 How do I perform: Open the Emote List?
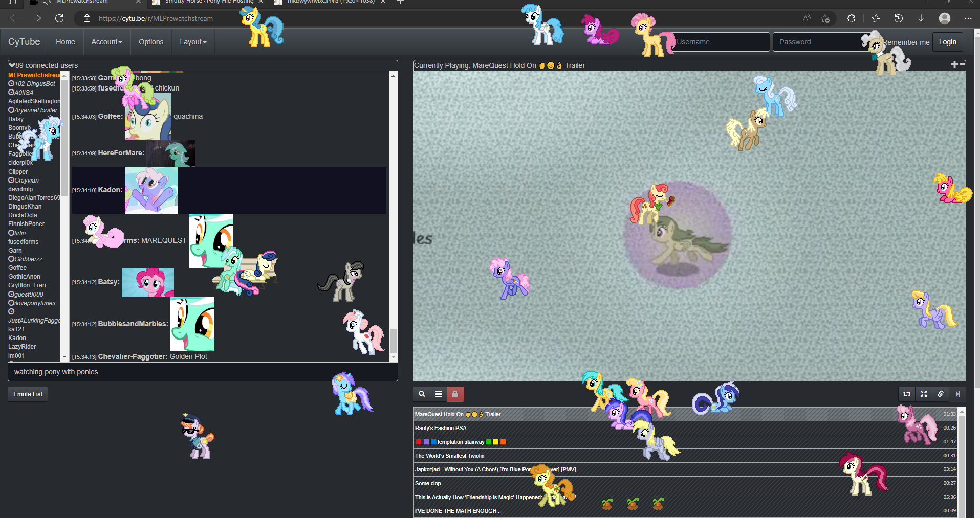[x=28, y=394]
